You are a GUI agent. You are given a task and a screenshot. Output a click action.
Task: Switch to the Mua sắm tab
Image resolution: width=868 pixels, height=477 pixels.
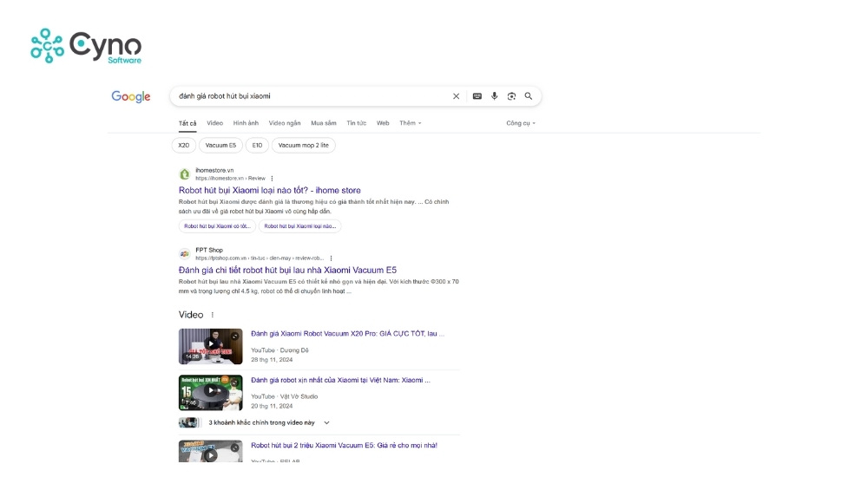323,123
